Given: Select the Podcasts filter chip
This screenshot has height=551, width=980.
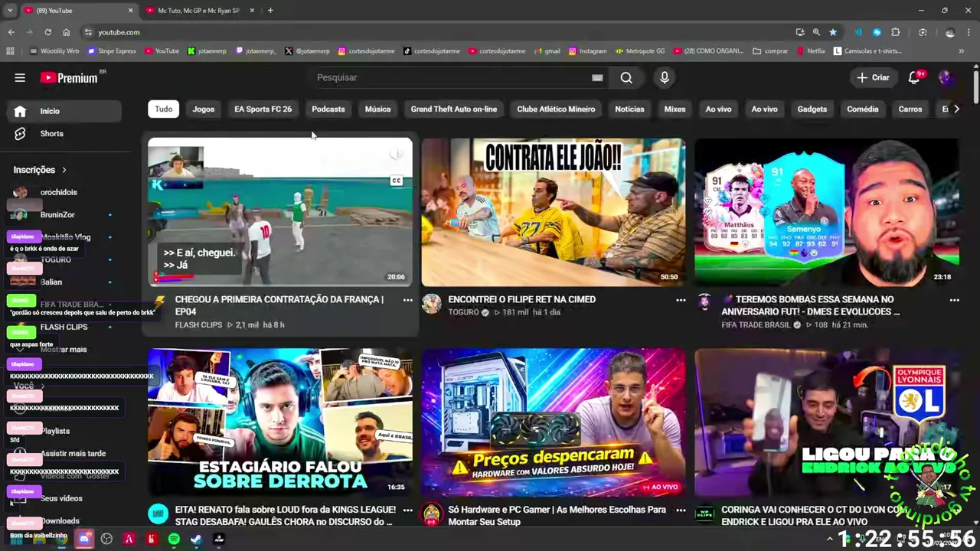Looking at the screenshot, I should (x=328, y=109).
